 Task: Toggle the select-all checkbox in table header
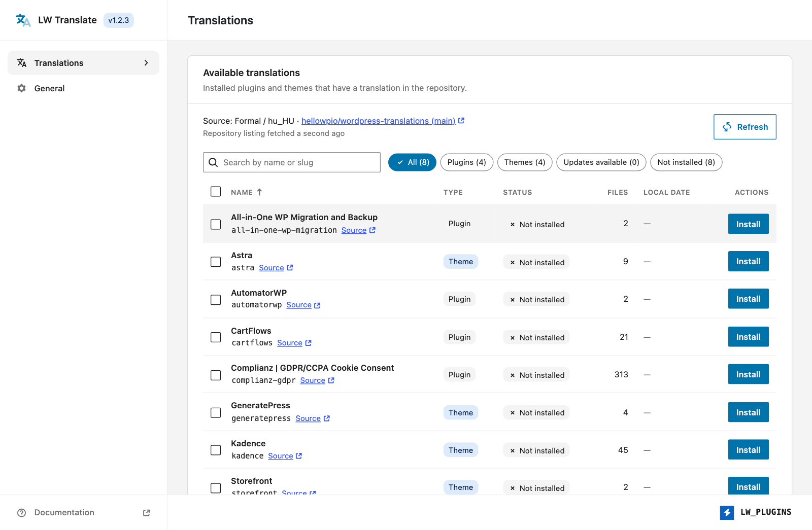[216, 192]
